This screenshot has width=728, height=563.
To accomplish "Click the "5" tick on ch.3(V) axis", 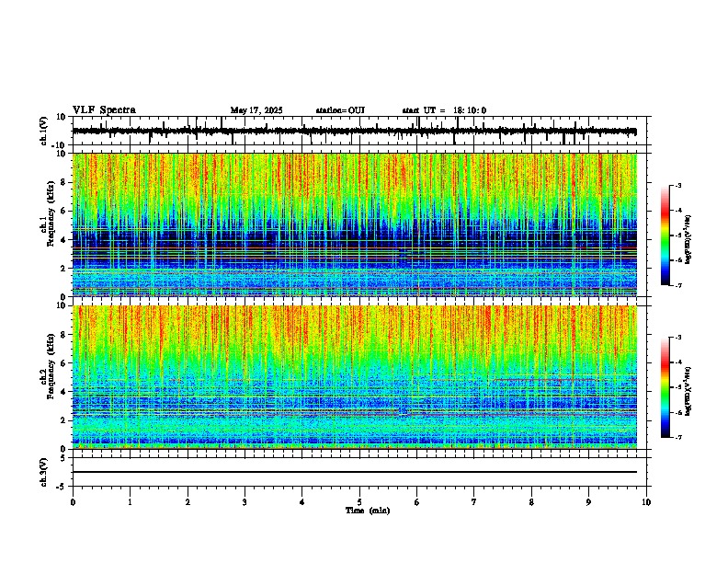I will pyautogui.click(x=63, y=458).
